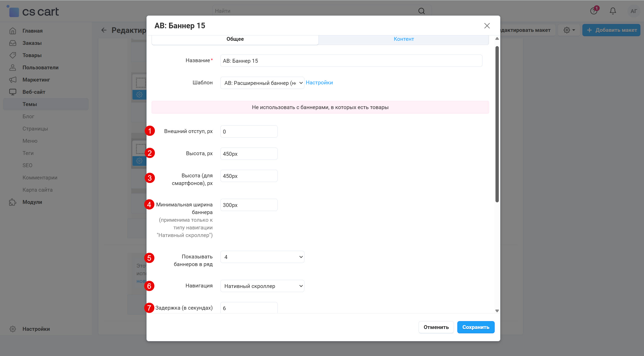Switch to the Контент tab
Screen dimensions: 644x356
404,39
